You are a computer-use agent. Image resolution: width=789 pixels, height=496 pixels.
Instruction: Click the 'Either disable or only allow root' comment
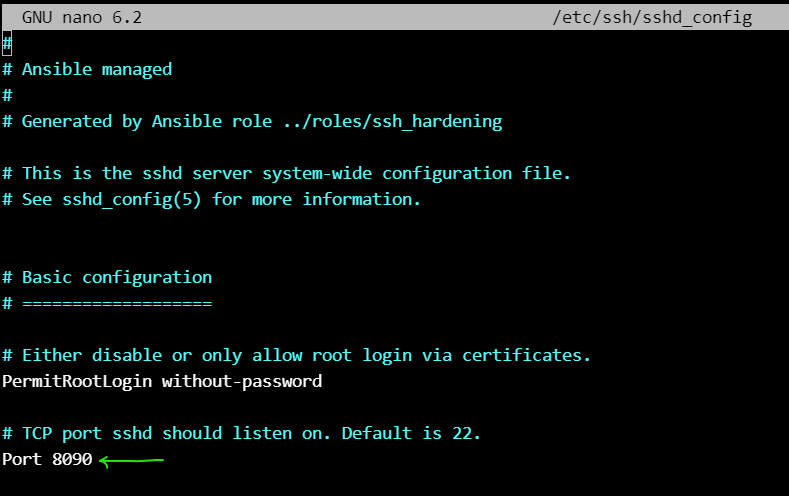pyautogui.click(x=296, y=356)
